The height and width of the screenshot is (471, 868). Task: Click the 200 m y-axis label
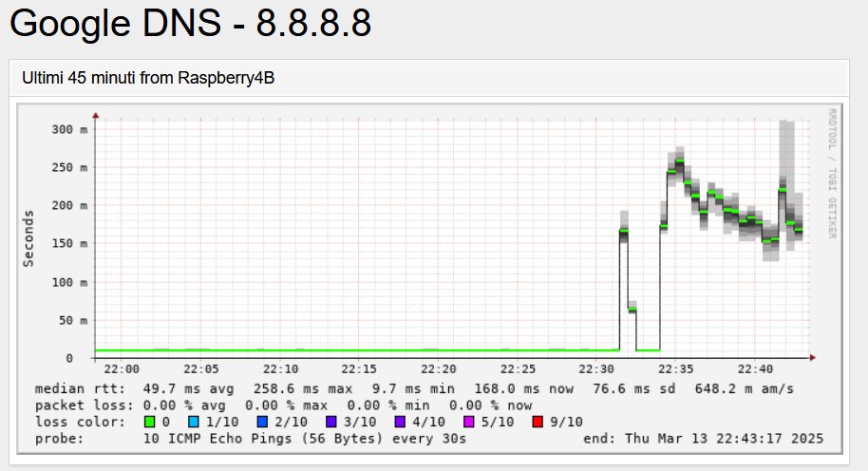pos(69,206)
